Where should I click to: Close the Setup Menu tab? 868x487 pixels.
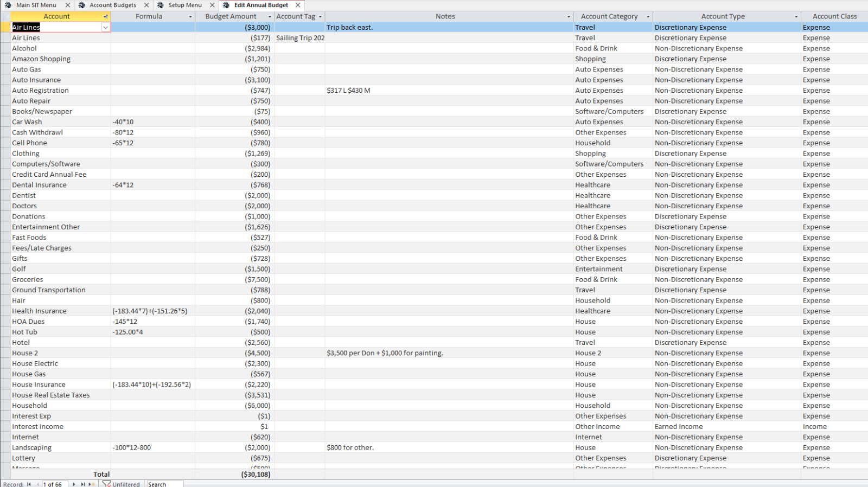pyautogui.click(x=212, y=5)
